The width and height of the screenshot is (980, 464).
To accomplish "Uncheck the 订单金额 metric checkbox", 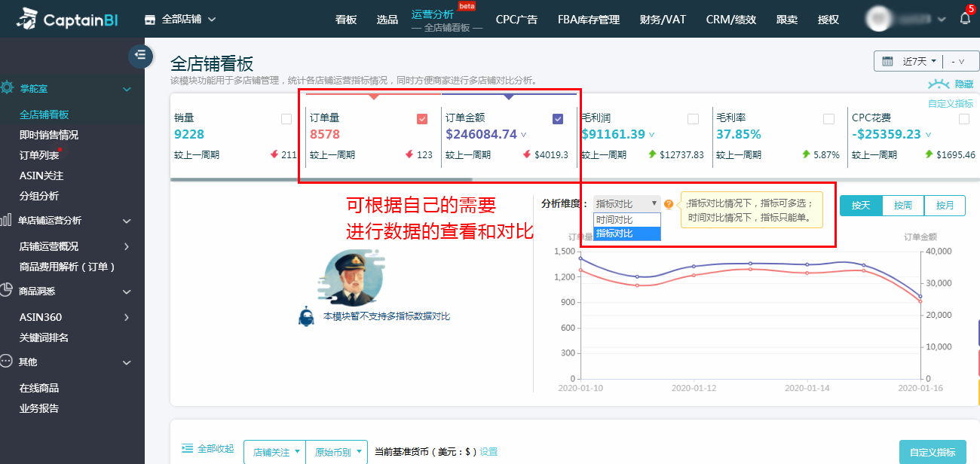I will point(558,118).
